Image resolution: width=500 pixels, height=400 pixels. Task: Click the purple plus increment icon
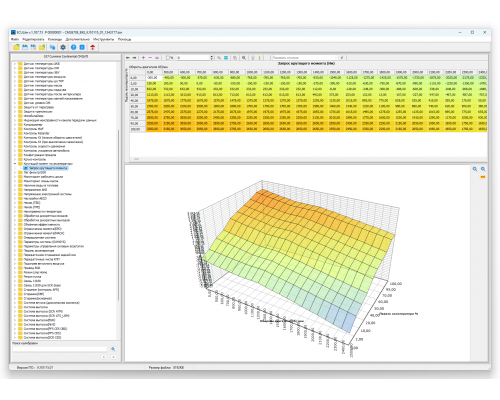click(x=143, y=58)
